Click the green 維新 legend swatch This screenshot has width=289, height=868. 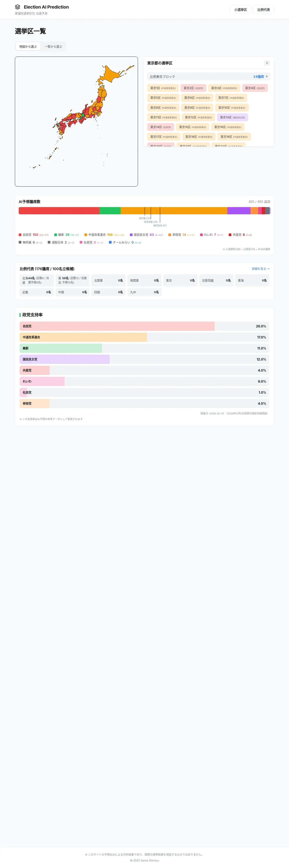click(x=56, y=235)
